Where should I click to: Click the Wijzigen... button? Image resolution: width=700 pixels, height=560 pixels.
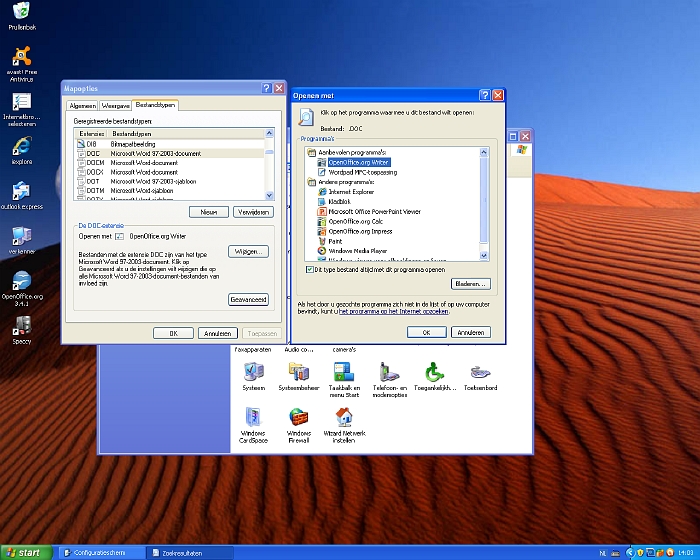click(248, 251)
